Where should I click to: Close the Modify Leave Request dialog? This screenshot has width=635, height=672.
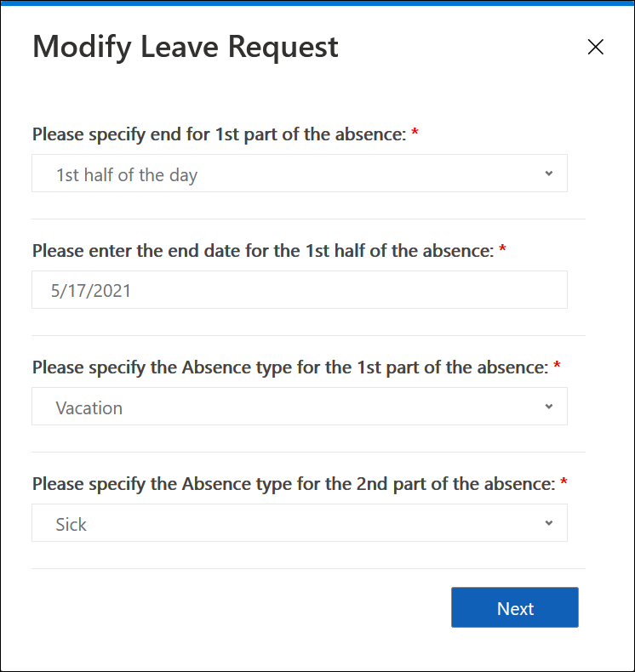pyautogui.click(x=596, y=48)
